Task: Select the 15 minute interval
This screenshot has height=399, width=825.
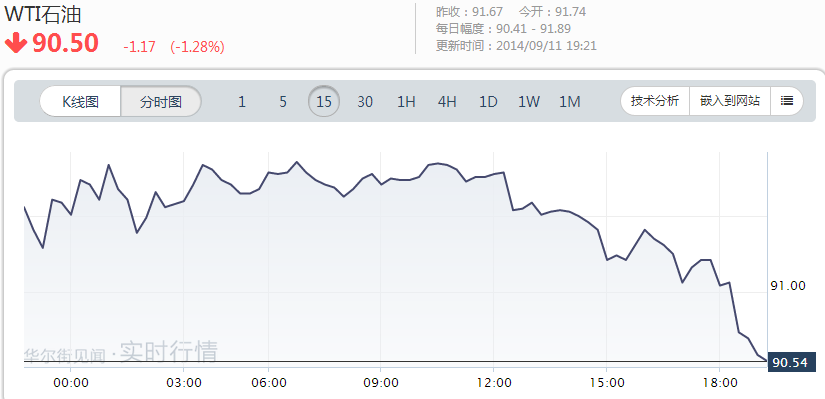Action: [324, 102]
